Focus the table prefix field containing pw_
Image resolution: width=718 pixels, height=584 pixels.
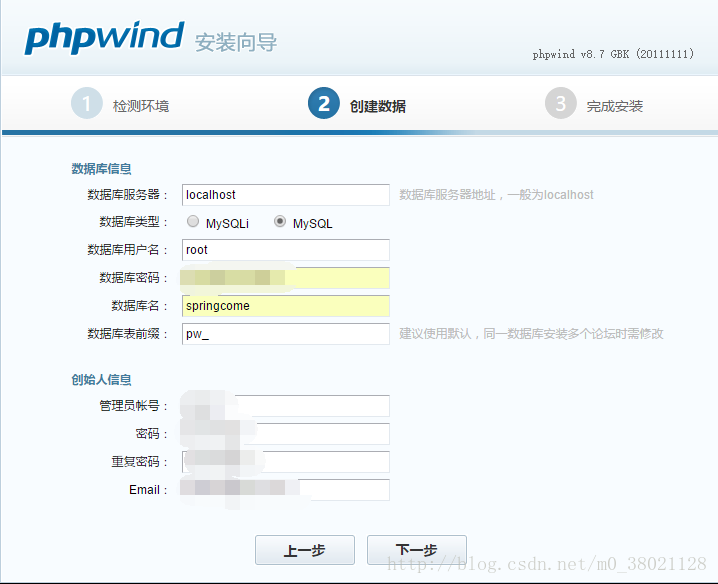click(286, 334)
